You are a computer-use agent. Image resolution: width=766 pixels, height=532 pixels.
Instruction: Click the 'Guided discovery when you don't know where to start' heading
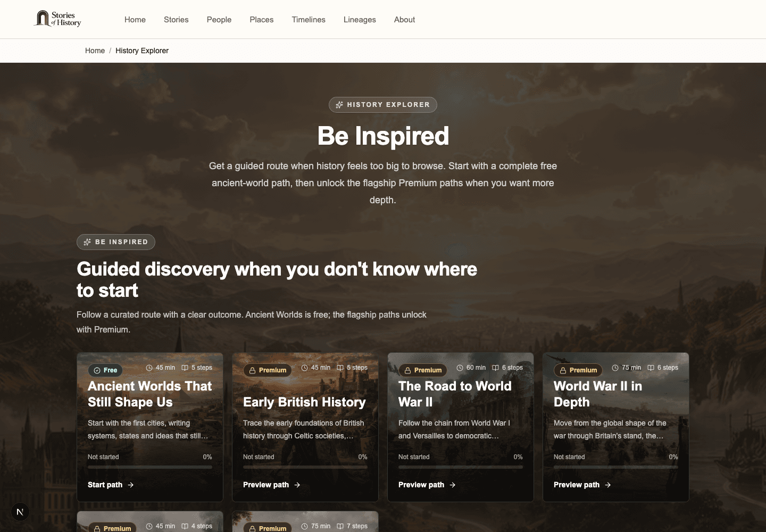click(x=277, y=280)
